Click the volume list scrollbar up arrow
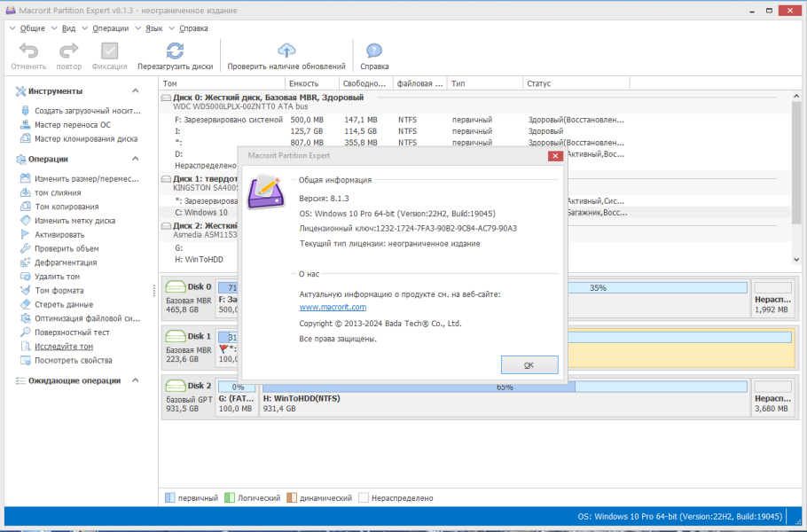807x532 pixels. (796, 97)
